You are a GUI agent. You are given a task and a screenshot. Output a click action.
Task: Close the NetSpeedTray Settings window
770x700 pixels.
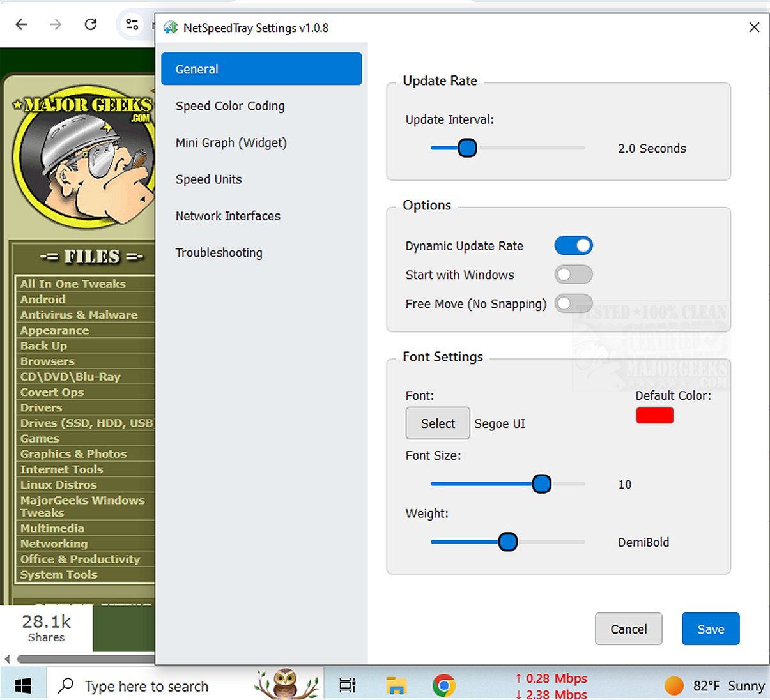coord(754,27)
